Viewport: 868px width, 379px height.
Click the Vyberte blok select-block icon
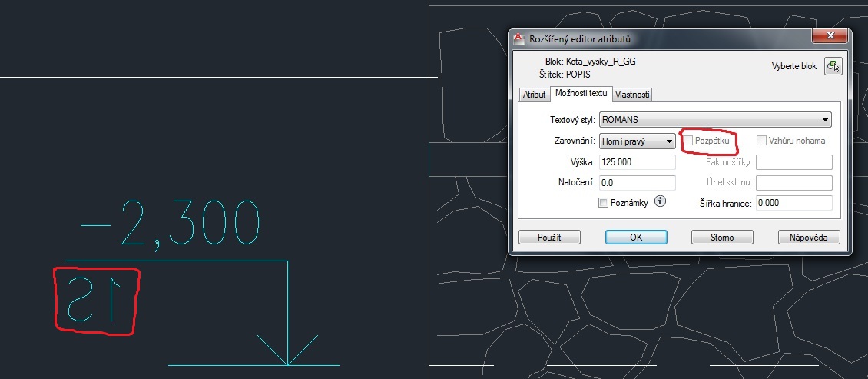point(833,67)
